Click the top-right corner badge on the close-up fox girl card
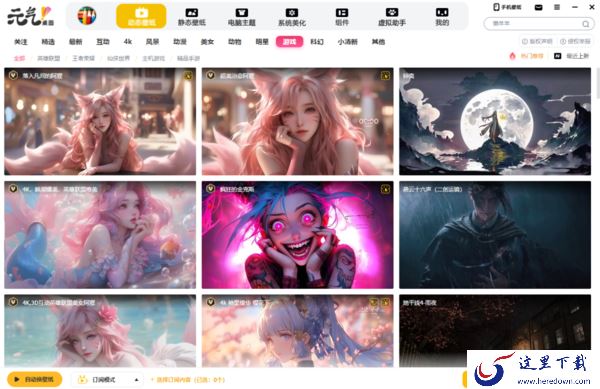 point(386,76)
